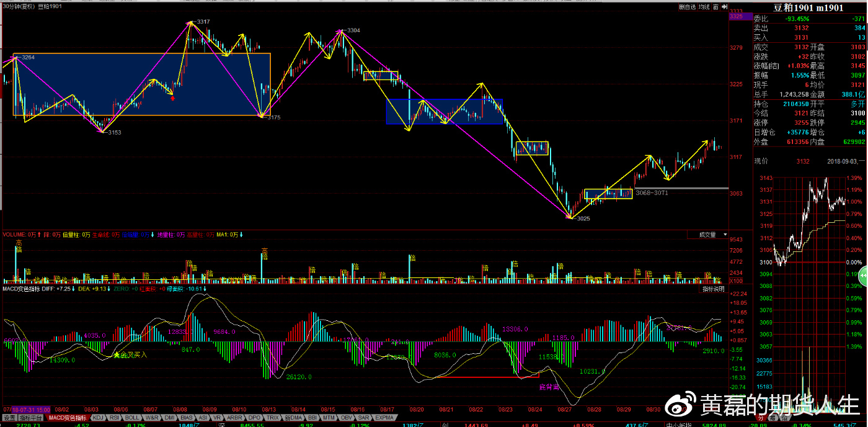This screenshot has width=868, height=427.
Task: Click the 删自选 remove-from-watchlist button
Action: click(x=687, y=7)
